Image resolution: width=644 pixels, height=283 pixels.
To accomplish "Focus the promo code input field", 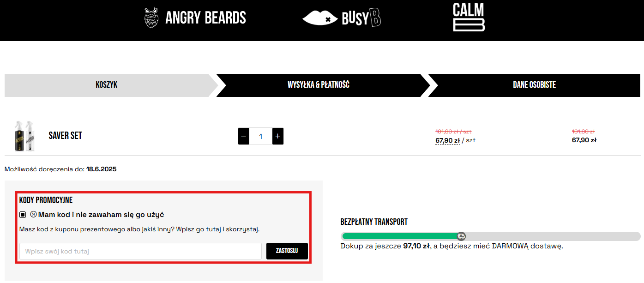I will 140,251.
